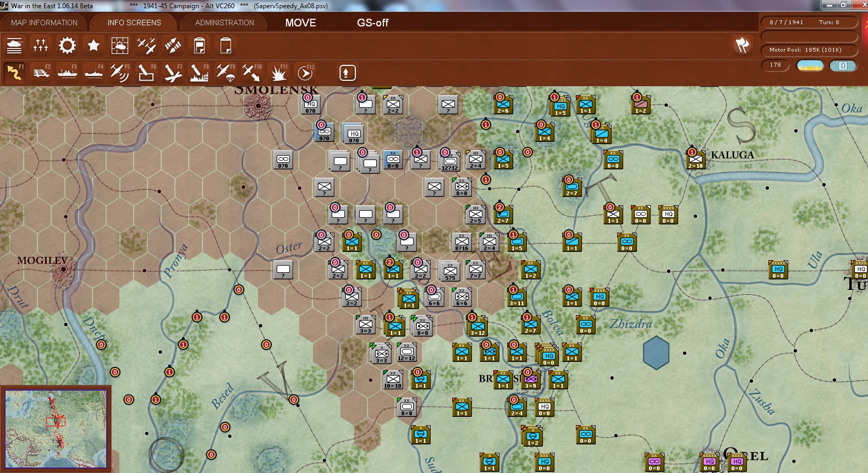Click the 178 counter pill
This screenshot has height=473, width=868.
[x=775, y=65]
